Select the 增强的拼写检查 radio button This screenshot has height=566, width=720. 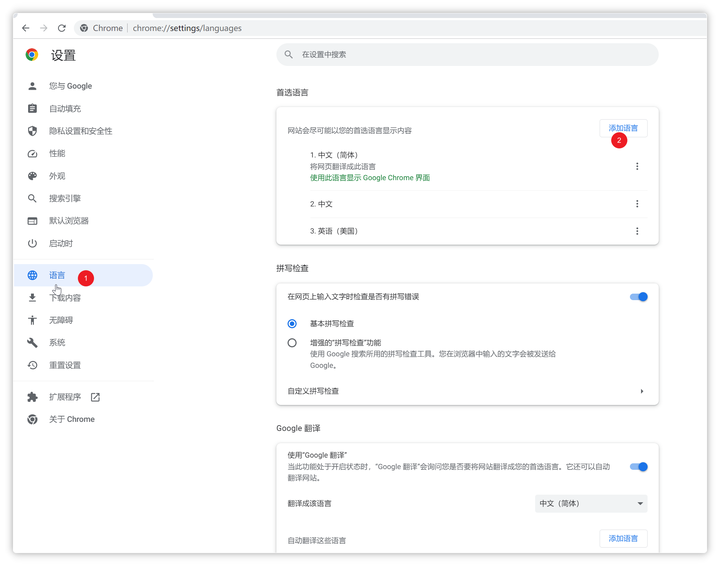point(292,343)
